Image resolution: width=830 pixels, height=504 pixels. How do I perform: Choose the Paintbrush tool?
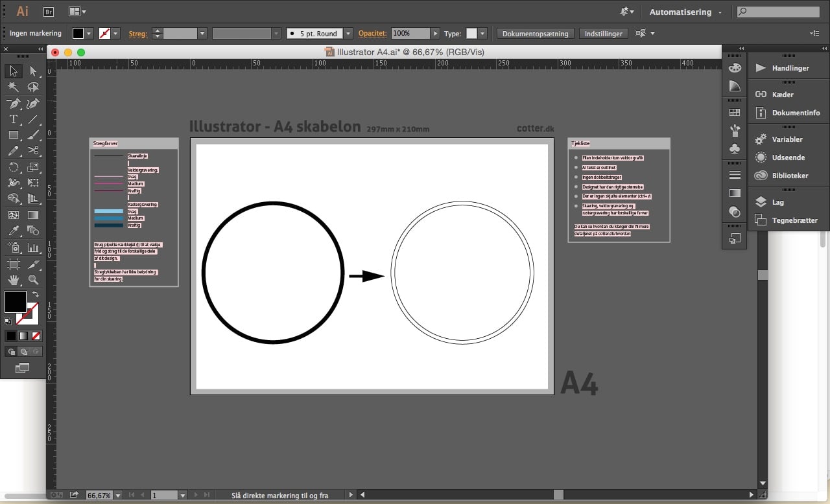[x=33, y=135]
